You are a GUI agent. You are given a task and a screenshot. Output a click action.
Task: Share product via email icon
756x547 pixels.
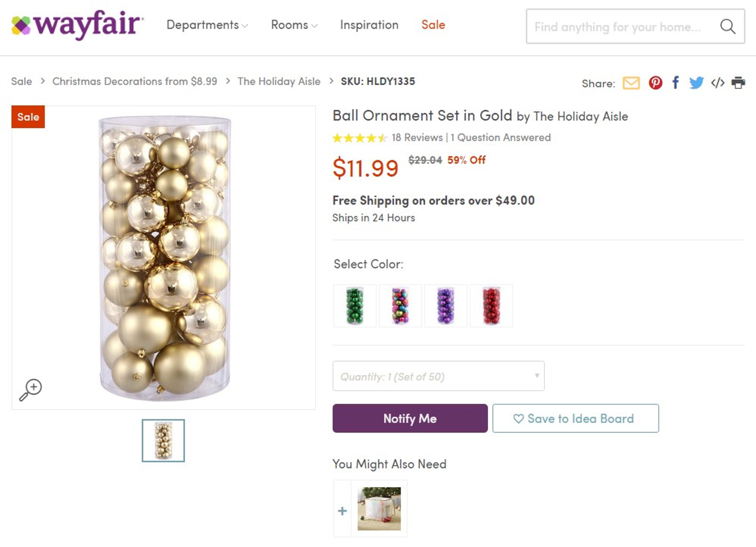[x=632, y=83]
